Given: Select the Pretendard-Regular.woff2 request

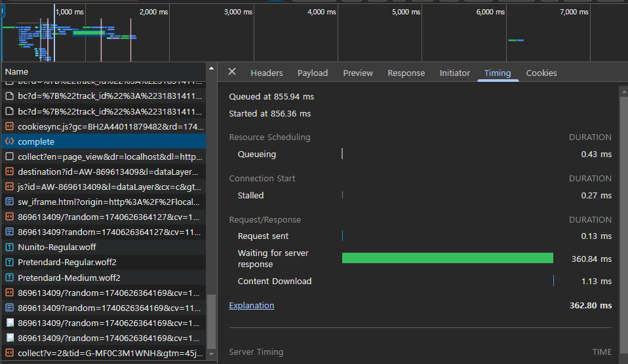Looking at the screenshot, I should pyautogui.click(x=104, y=263).
